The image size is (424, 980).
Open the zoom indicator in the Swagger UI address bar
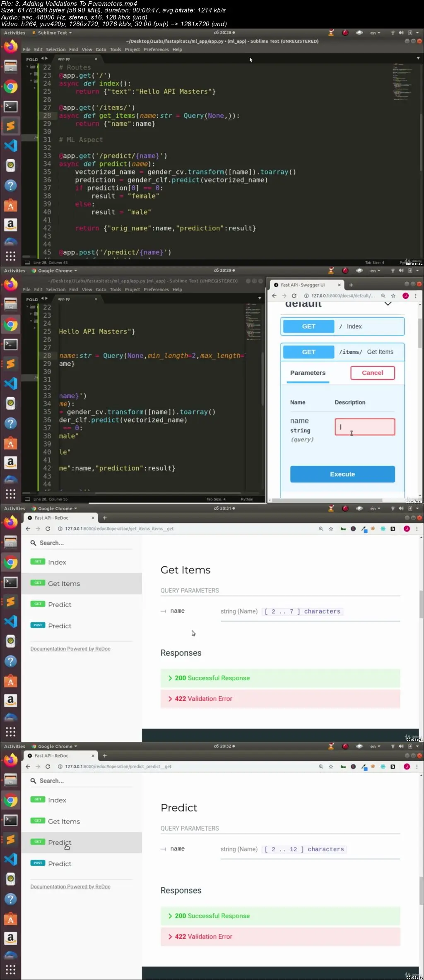coord(383,296)
